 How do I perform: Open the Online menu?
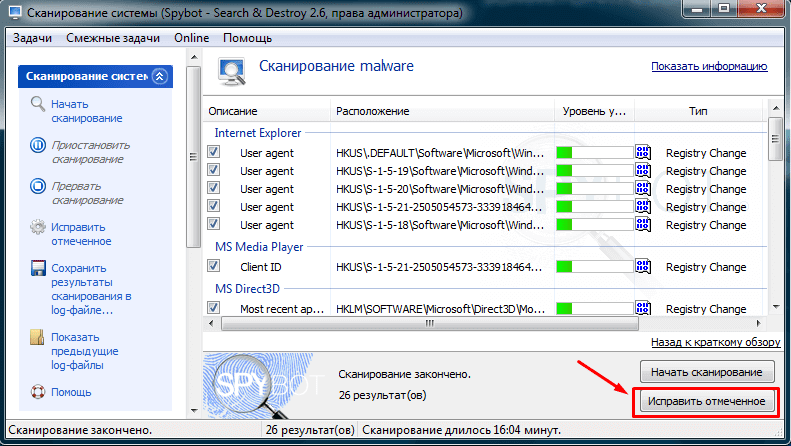192,38
